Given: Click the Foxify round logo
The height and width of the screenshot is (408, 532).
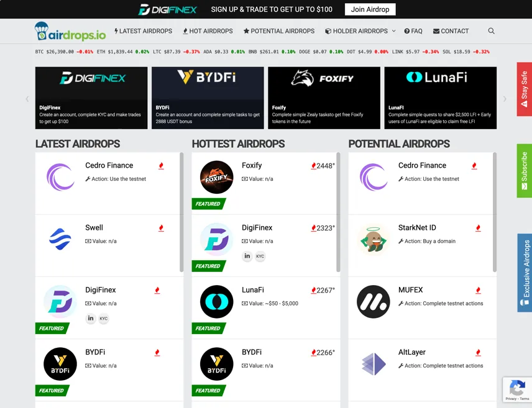Looking at the screenshot, I should (216, 177).
